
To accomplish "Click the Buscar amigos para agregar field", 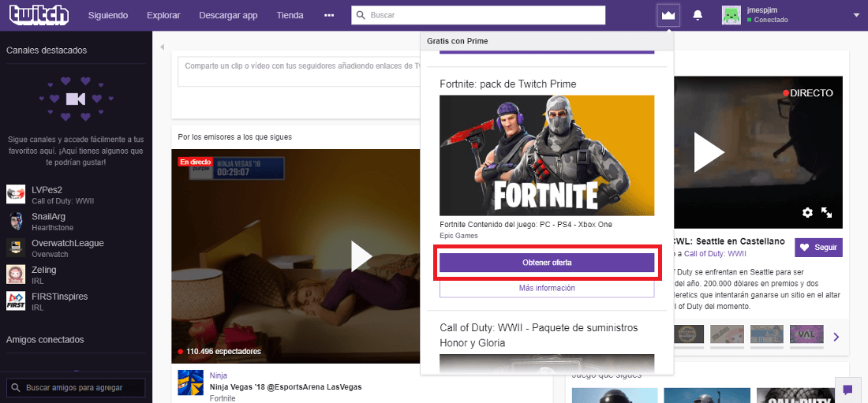I will click(75, 387).
